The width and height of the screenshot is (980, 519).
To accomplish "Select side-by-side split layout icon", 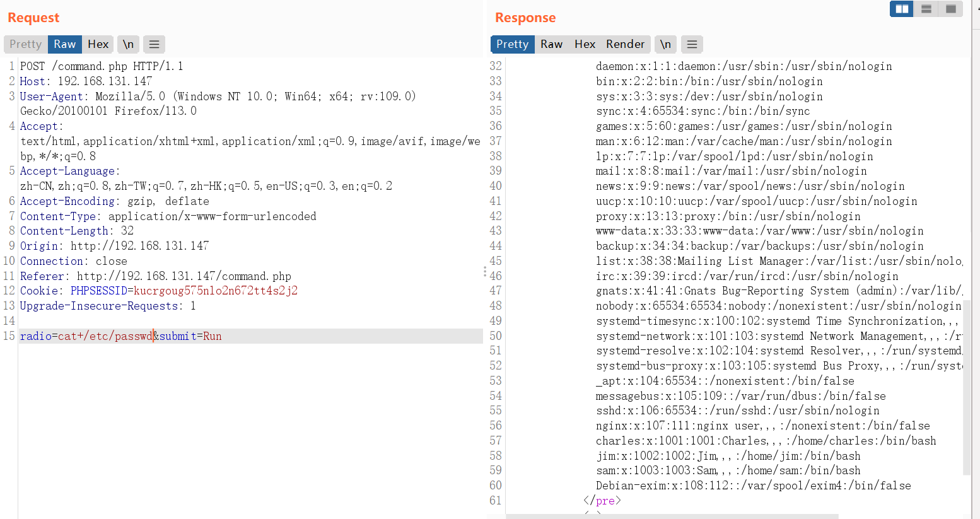I will coord(902,9).
